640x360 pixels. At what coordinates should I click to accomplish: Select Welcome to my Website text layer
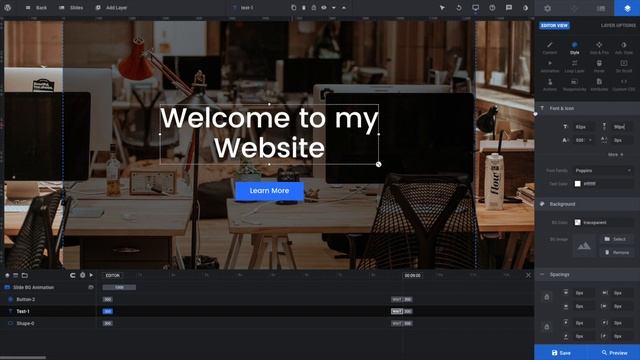click(x=269, y=133)
